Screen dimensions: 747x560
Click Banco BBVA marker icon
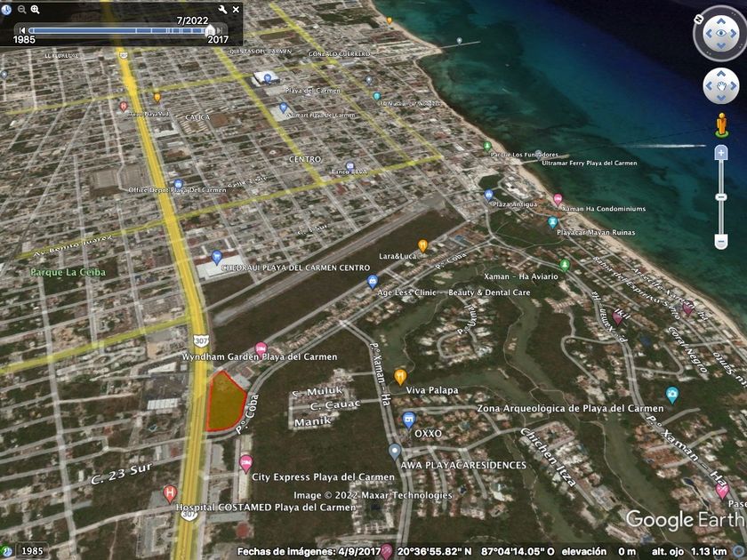349,166
